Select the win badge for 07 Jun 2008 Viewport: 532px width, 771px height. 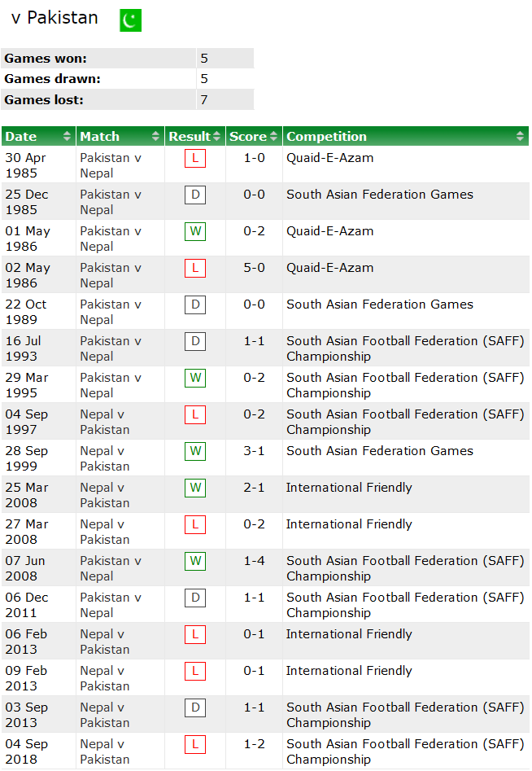pyautogui.click(x=194, y=561)
